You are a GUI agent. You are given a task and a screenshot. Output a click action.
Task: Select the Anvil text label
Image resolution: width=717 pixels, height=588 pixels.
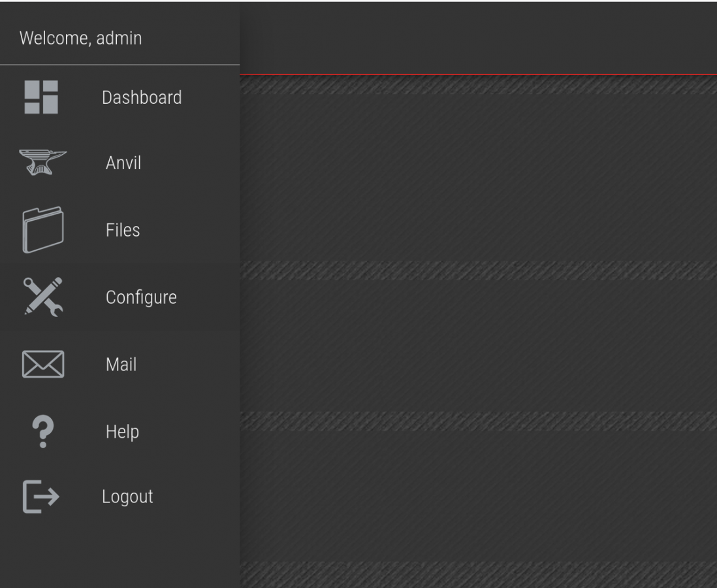coord(123,163)
